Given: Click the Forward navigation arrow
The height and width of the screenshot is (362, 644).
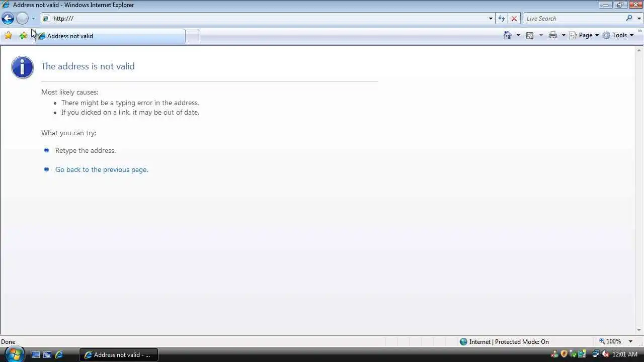Looking at the screenshot, I should (x=22, y=19).
